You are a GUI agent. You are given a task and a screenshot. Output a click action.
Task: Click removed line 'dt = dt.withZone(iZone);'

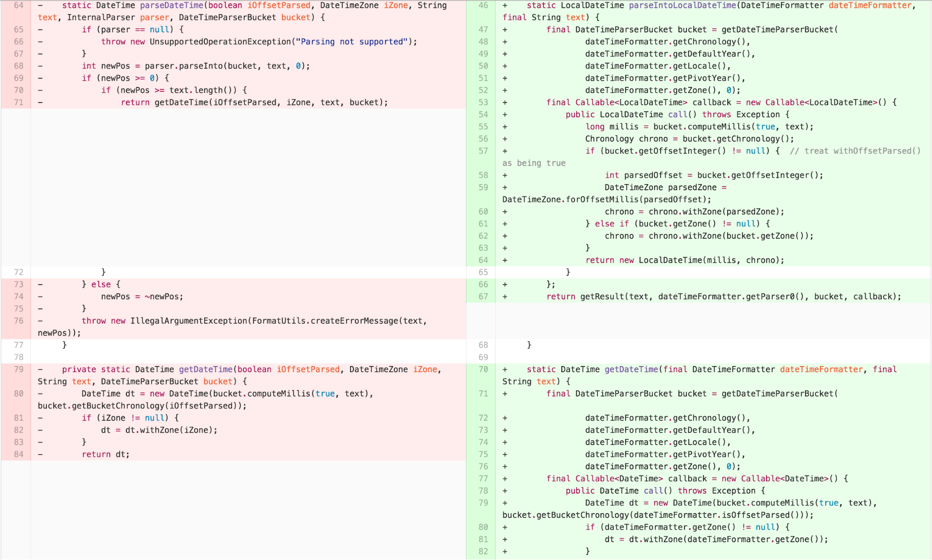point(159,430)
